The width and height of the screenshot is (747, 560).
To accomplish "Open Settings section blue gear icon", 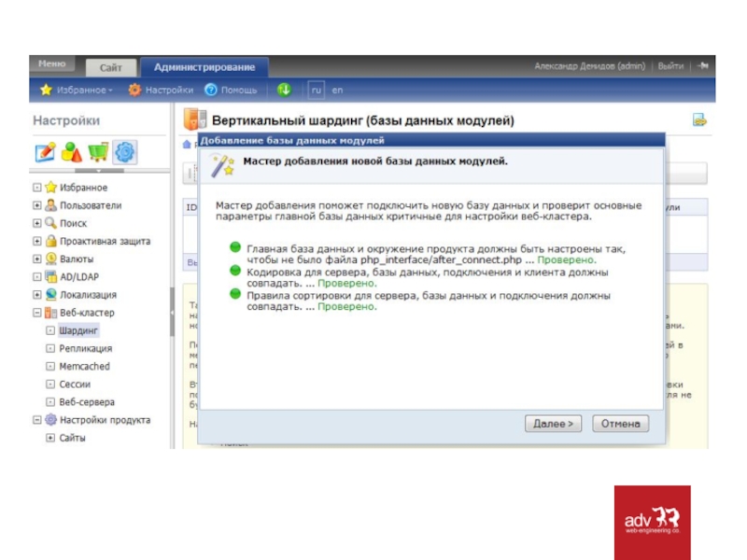I will pos(125,152).
